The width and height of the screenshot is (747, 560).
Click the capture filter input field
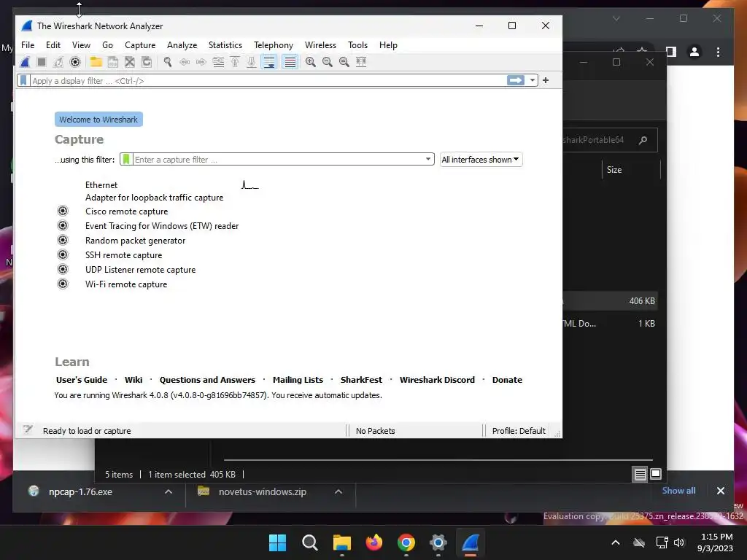point(278,160)
